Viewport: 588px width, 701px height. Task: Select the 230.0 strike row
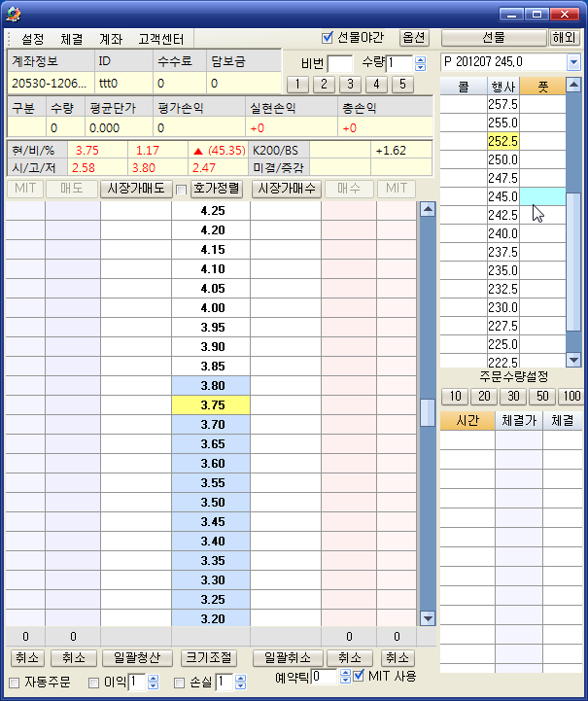coord(502,307)
